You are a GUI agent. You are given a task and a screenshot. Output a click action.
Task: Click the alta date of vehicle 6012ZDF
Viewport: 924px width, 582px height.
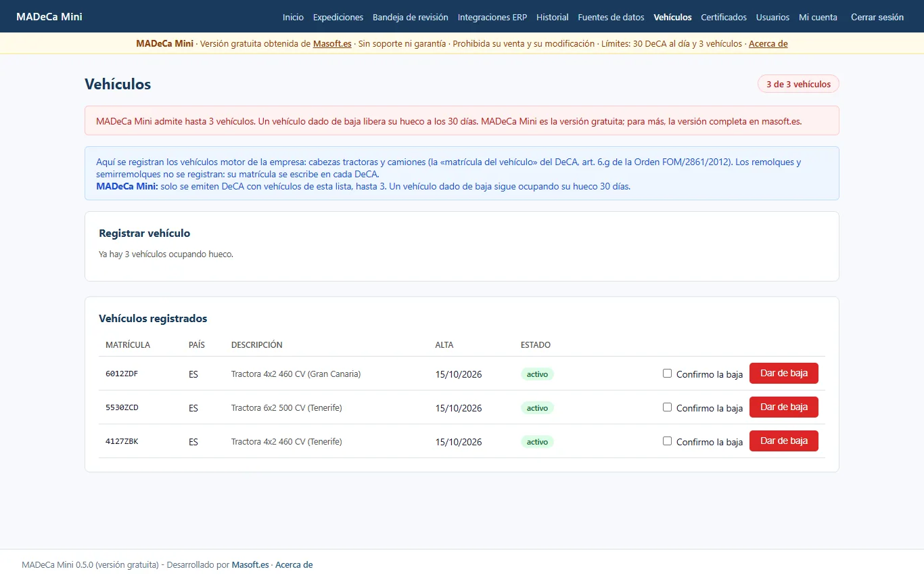click(459, 374)
